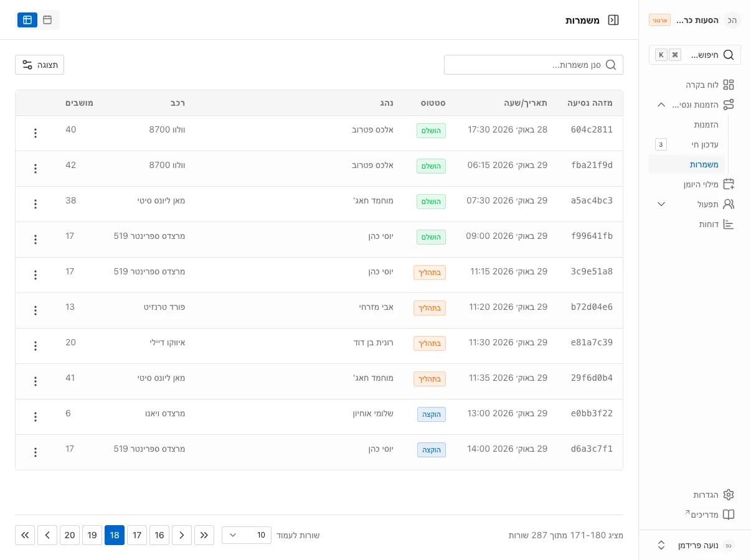Open row actions for trip e81a7c39
Image resolution: width=751 pixels, height=560 pixels.
(x=35, y=346)
